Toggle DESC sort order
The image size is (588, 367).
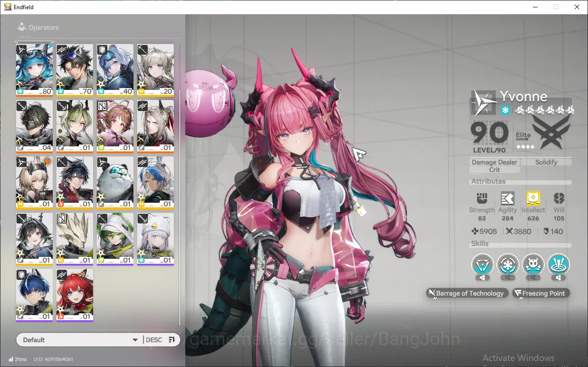coord(154,340)
